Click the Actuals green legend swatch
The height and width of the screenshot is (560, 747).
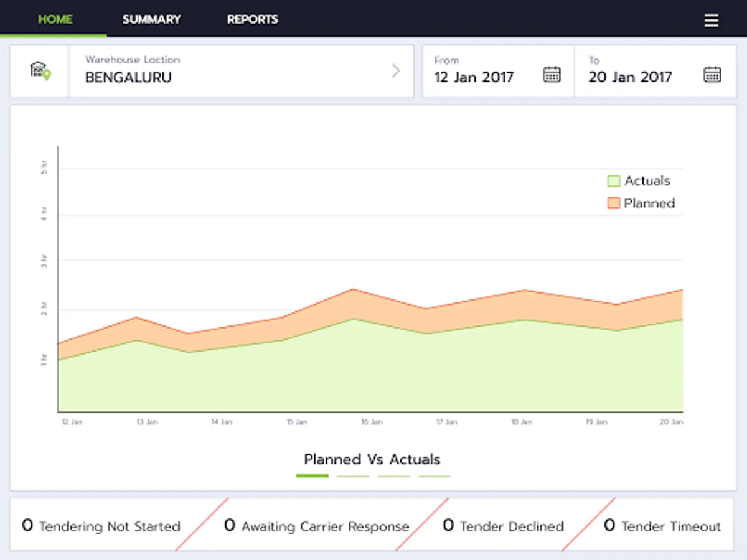tap(614, 181)
